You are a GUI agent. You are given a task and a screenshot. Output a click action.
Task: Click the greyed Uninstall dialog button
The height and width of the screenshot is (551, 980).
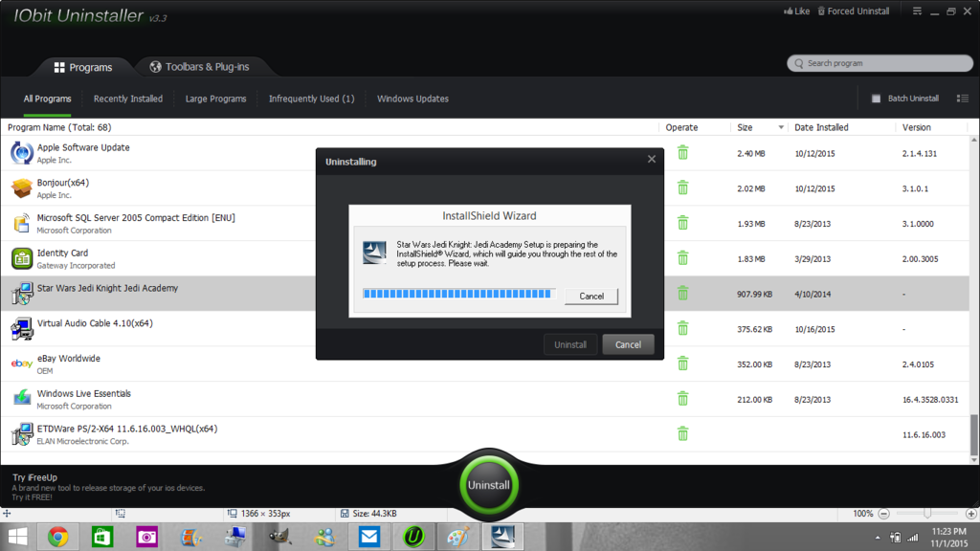pos(570,344)
